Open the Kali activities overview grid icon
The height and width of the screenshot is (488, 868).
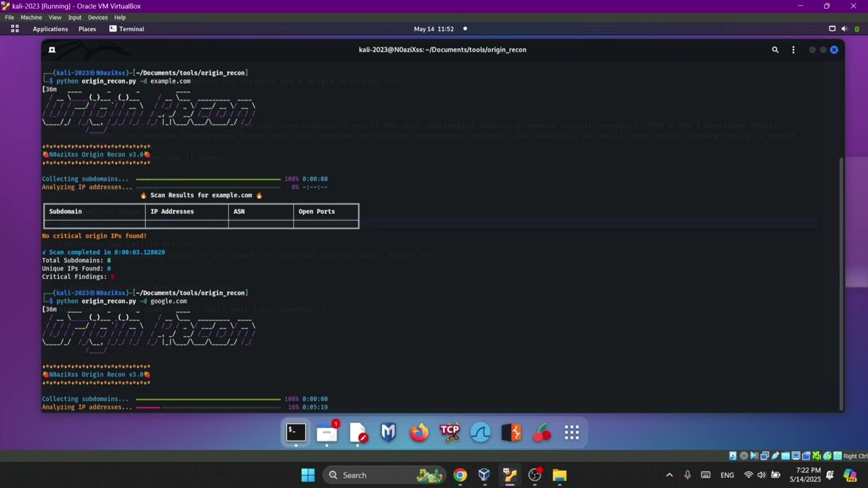click(15, 28)
